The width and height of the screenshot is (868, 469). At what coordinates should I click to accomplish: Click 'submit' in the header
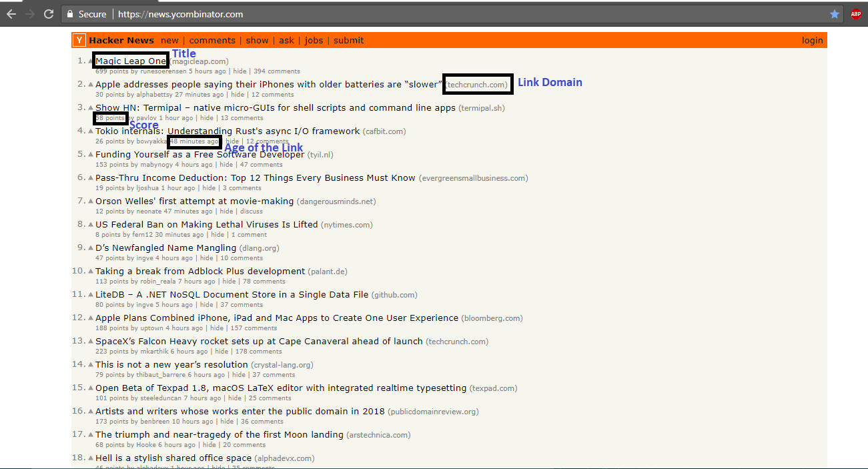pos(349,40)
